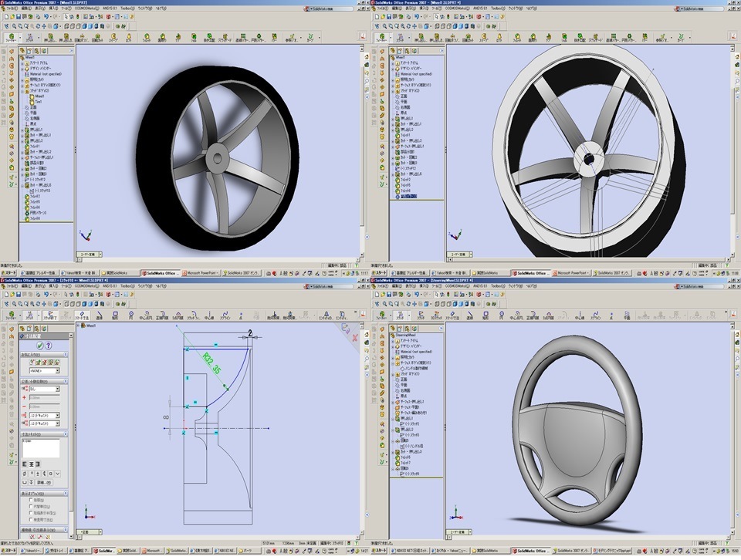The height and width of the screenshot is (560, 741).
Task: Collapse the 回転 feature in SteeringWheel tree
Action: [393, 441]
